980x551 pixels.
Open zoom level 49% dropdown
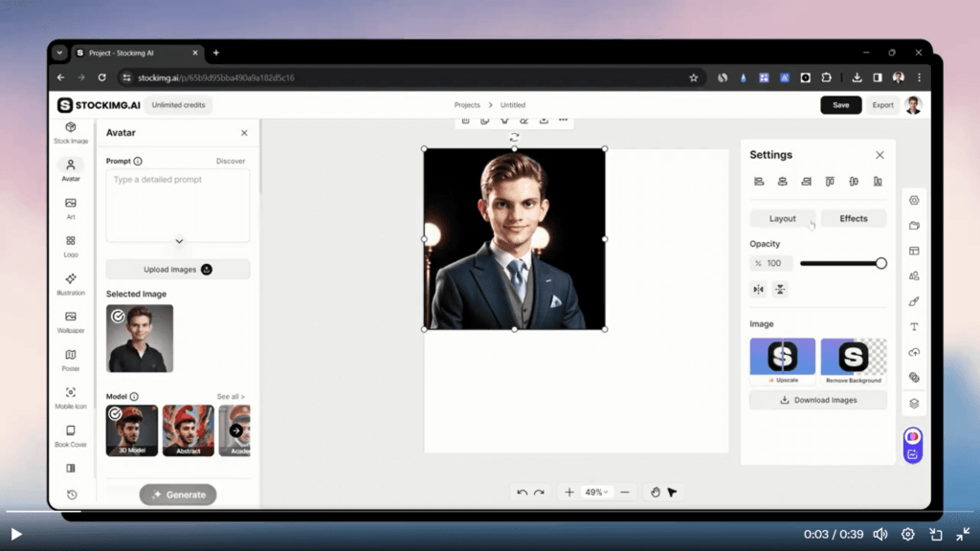coord(596,493)
